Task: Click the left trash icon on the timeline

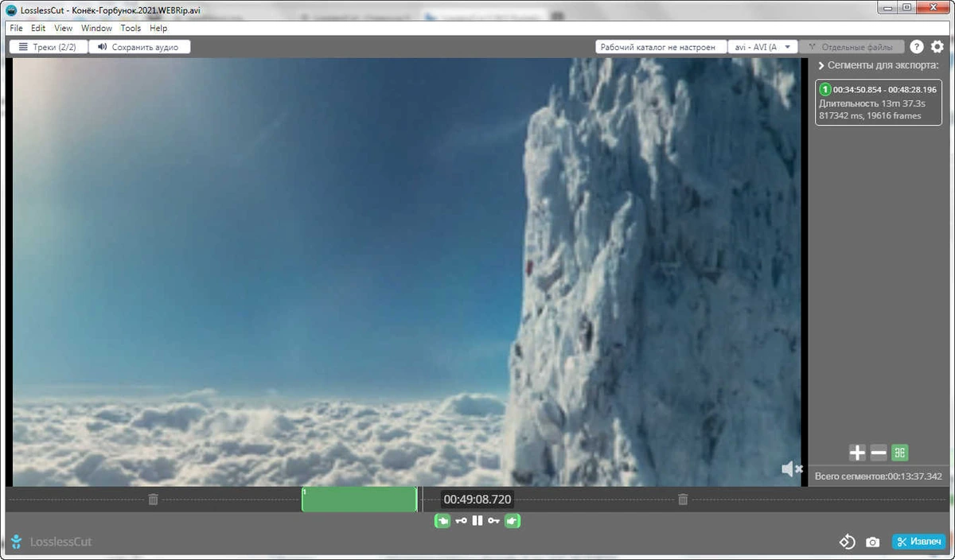Action: (x=154, y=499)
